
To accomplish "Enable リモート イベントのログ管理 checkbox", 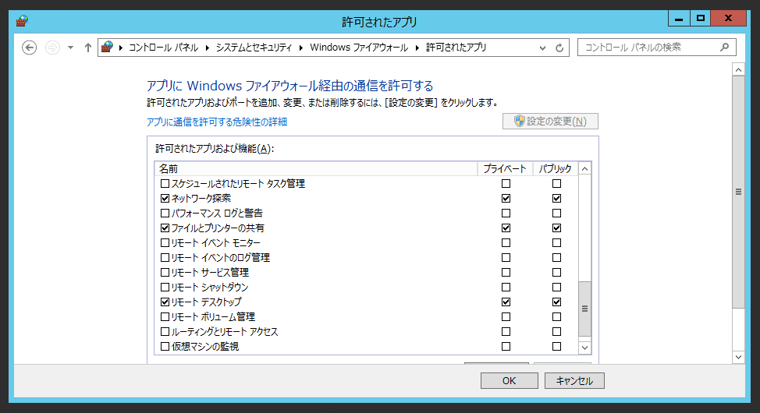I will [165, 257].
